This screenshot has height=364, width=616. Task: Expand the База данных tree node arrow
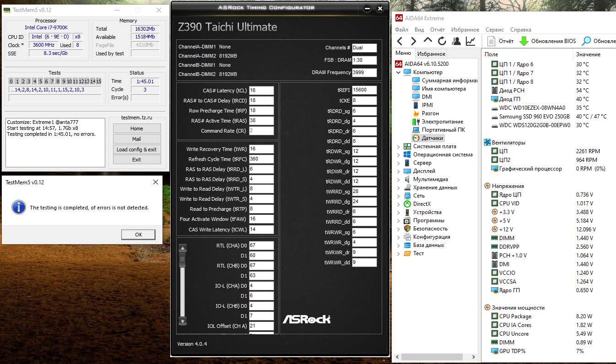[399, 245]
